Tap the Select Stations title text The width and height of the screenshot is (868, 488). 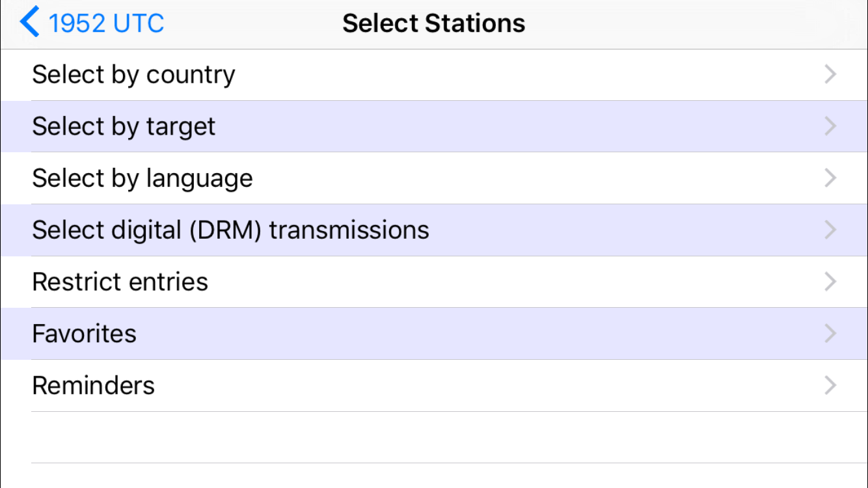[434, 23]
